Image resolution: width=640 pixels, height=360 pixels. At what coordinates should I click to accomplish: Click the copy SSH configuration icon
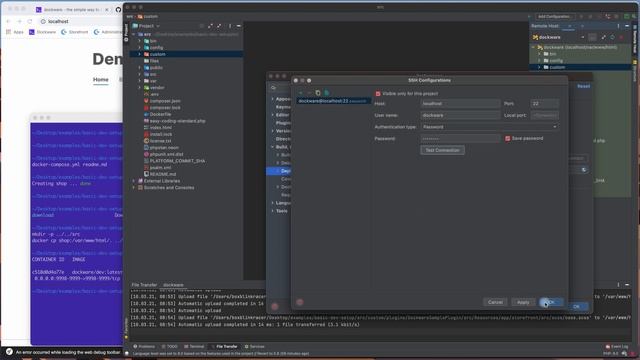click(x=318, y=93)
